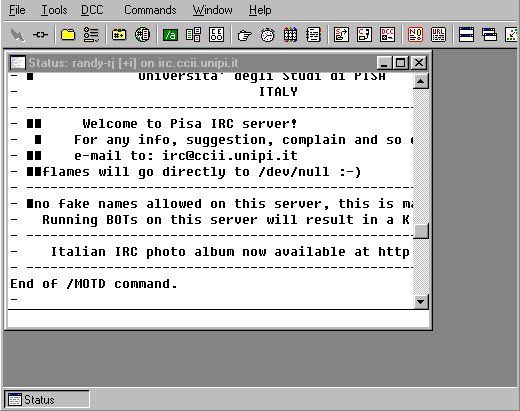This screenshot has height=411, width=520.
Task: Open the DCC menu
Action: pyautogui.click(x=92, y=10)
